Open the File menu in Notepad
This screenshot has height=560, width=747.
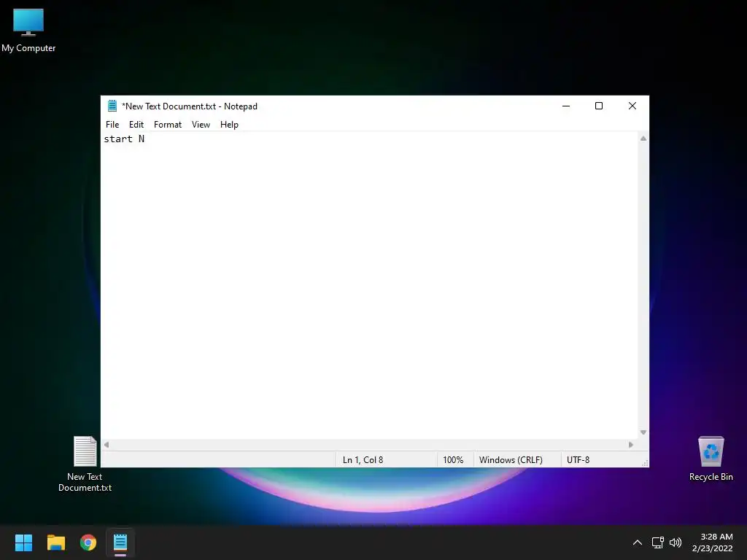point(112,125)
